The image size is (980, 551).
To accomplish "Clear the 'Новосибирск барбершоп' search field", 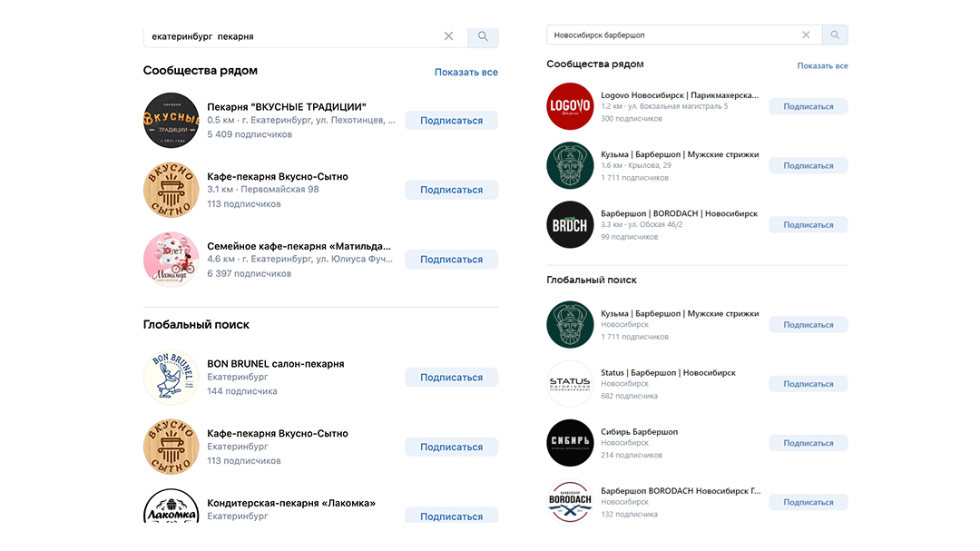I will (x=807, y=35).
